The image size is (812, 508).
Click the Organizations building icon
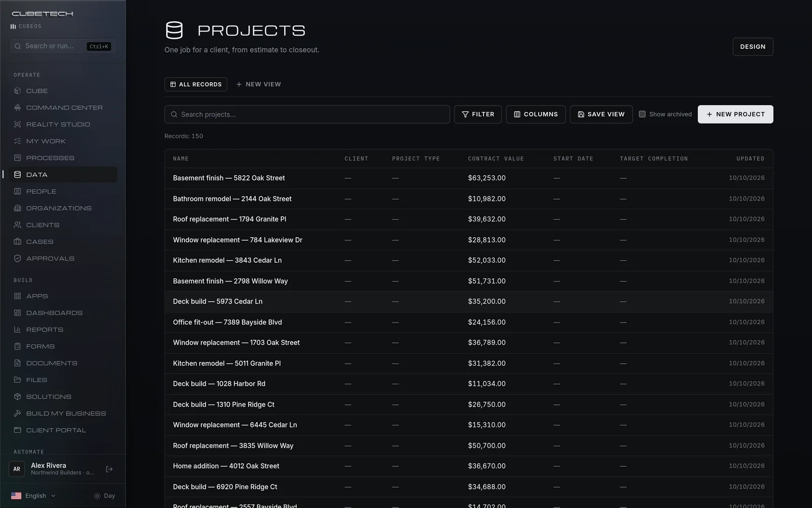click(x=17, y=208)
